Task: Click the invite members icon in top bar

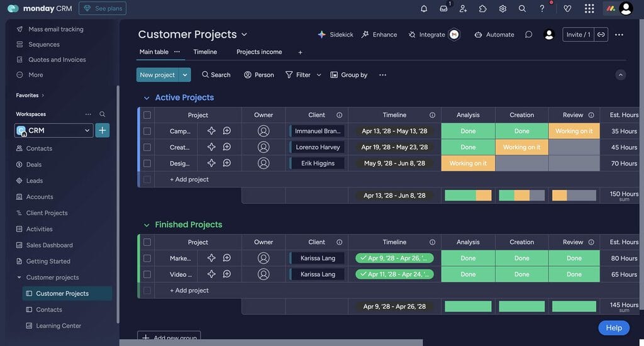Action: (463, 8)
